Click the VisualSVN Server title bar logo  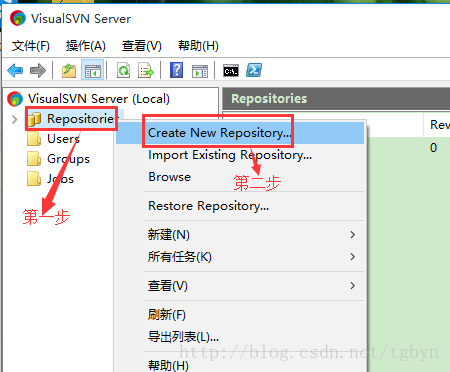18,18
